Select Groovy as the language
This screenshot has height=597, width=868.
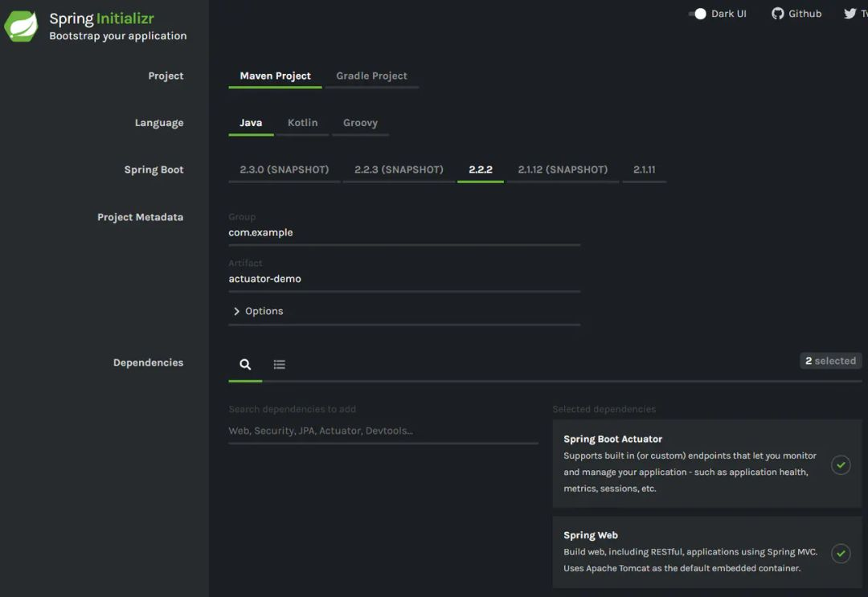click(360, 122)
